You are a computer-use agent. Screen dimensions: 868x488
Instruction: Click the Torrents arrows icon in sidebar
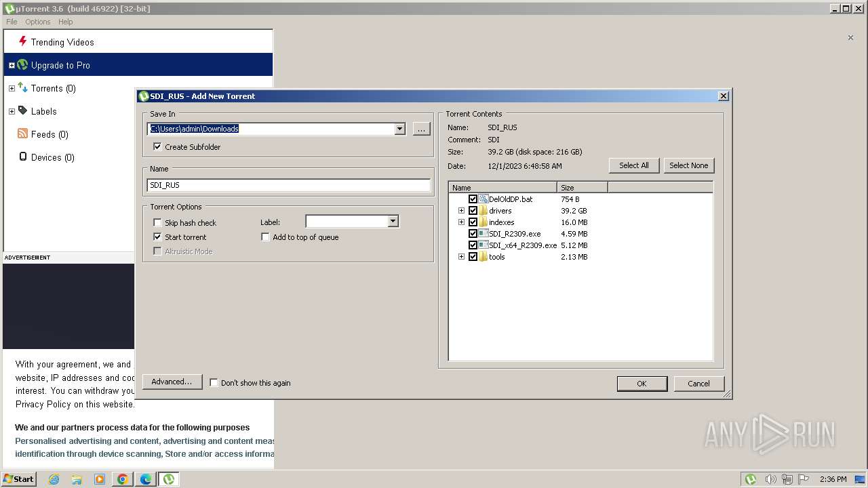coord(22,87)
